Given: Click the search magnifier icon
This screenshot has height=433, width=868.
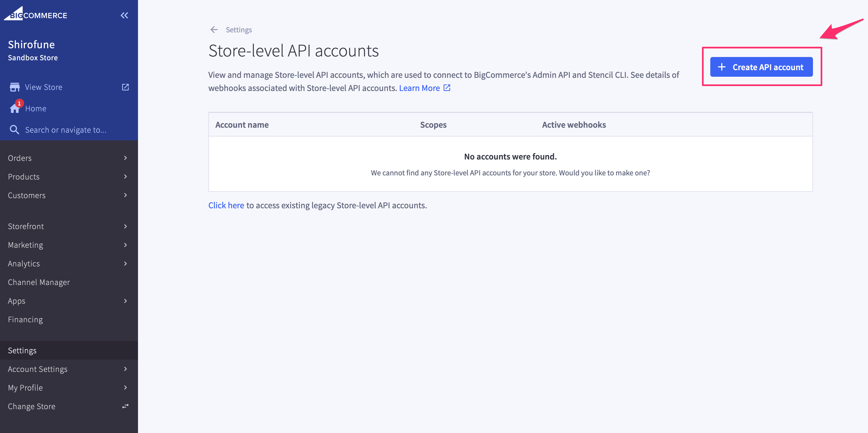Looking at the screenshot, I should (x=14, y=130).
